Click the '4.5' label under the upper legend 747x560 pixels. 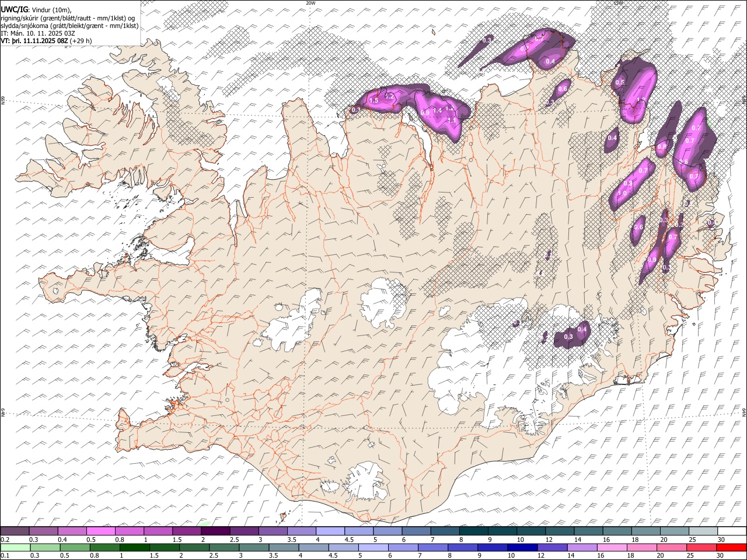[x=349, y=540]
